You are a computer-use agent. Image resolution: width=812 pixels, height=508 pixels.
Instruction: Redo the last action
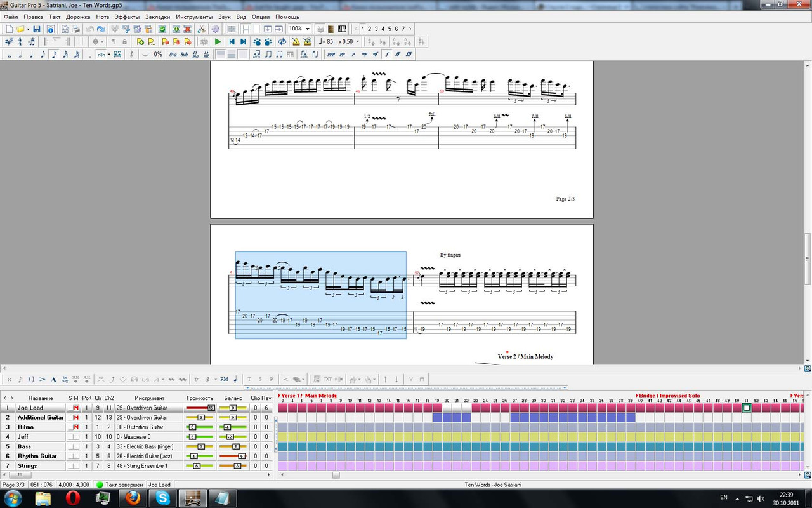101,29
